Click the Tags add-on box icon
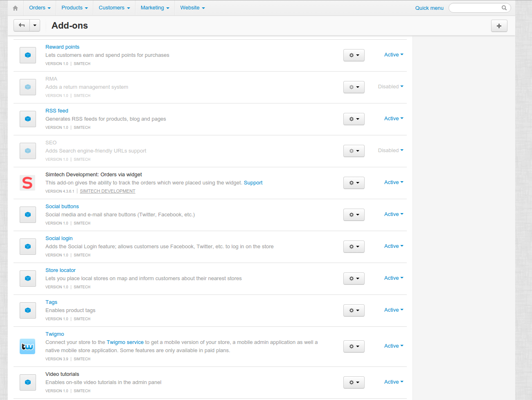Screen dimensions: 532x400 [x=28, y=310]
